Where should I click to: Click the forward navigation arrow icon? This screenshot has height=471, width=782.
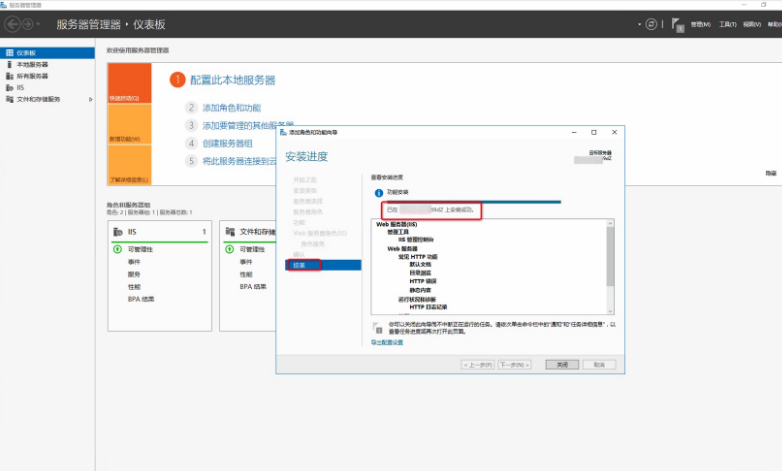pos(28,23)
